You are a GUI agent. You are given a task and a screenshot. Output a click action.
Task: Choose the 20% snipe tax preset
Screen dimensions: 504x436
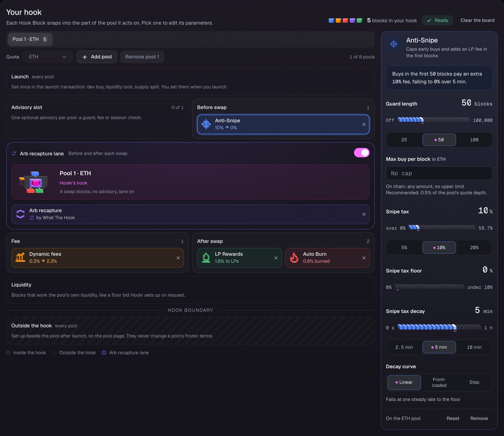[474, 248]
